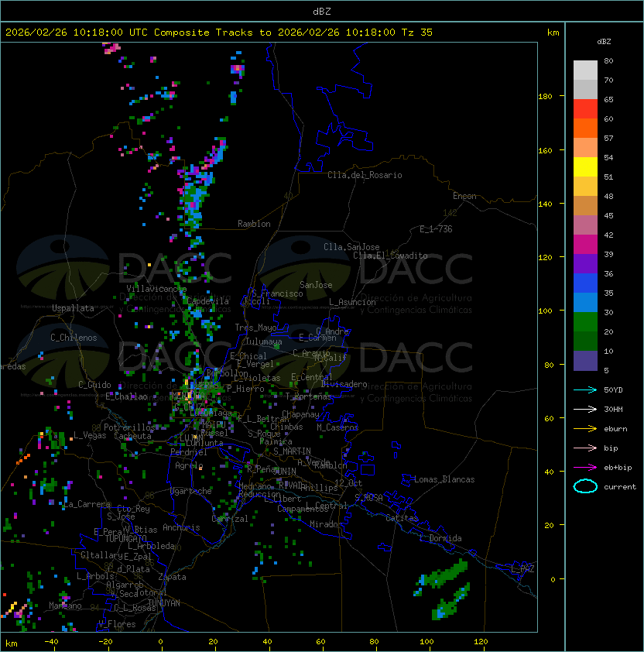Click the 'Capdevila' map label
644x652 pixels.
pos(207,301)
